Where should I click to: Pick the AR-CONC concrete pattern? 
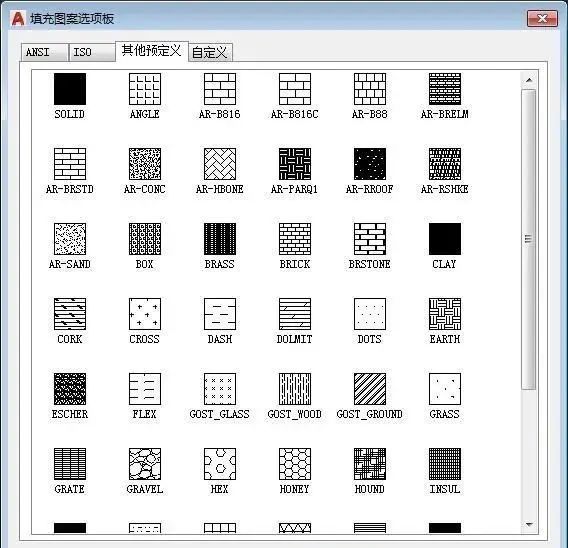[145, 164]
